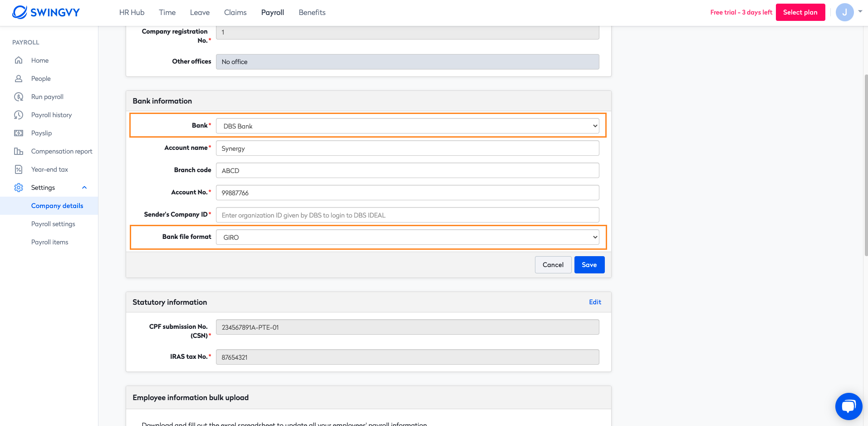Edit the Statutory information section
This screenshot has height=426, width=868.
(594, 302)
